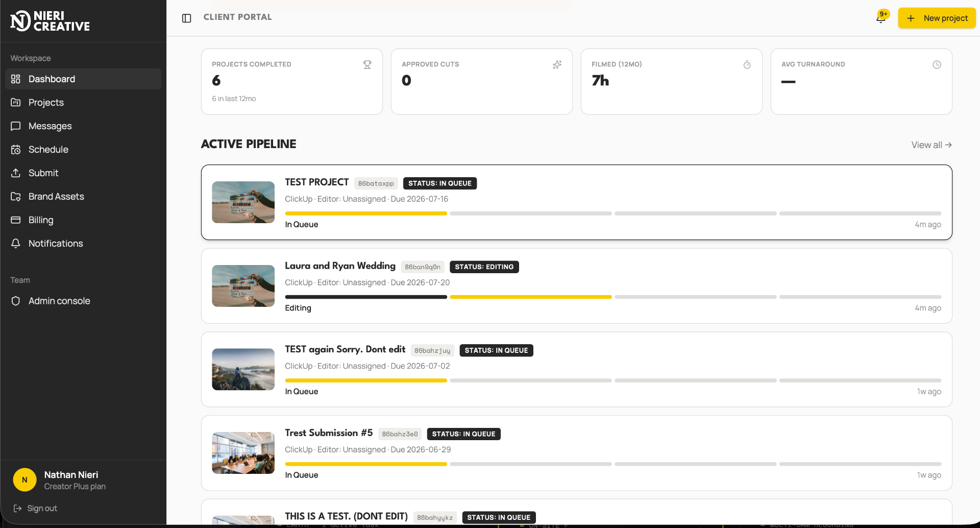Click the 86bahz3e0 ID tag

click(x=400, y=434)
